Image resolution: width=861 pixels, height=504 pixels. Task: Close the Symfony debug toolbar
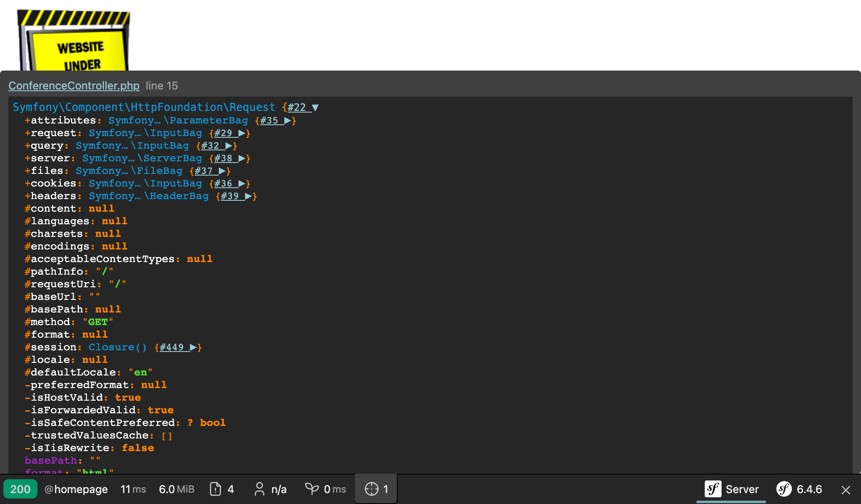[x=846, y=490]
